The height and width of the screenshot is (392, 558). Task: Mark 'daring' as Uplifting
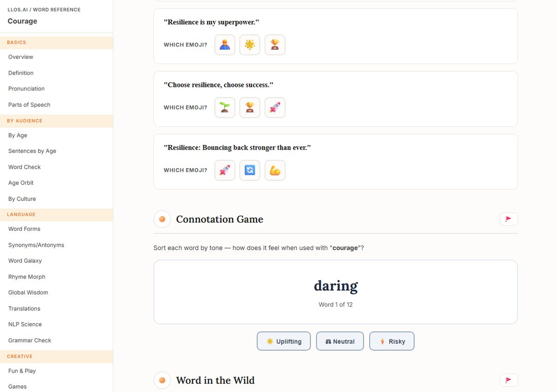(x=284, y=341)
